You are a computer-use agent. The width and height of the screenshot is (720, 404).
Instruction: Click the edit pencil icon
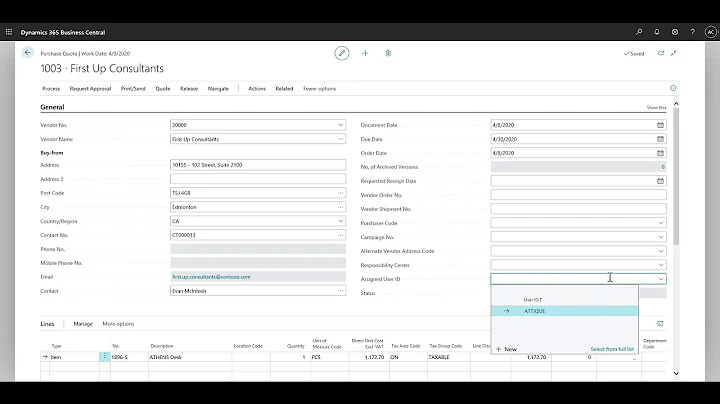tap(342, 53)
